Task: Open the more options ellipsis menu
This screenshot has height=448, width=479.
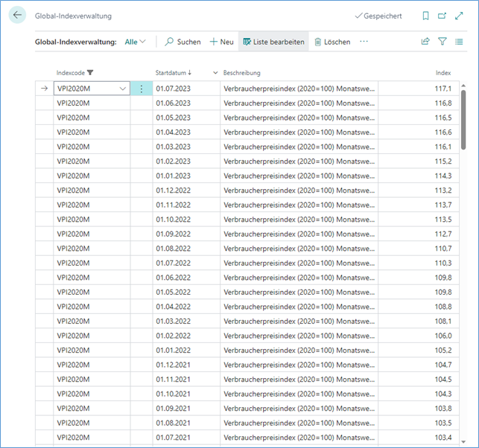Action: [x=364, y=42]
